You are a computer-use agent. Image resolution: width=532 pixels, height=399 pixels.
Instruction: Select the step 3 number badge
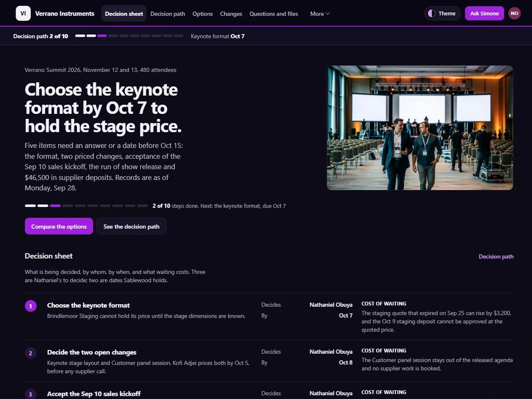(x=31, y=394)
